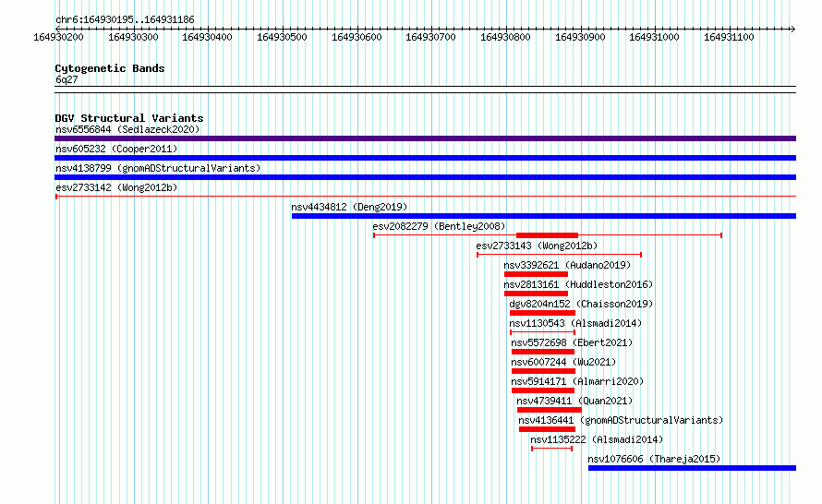
Task: Click ruler position 164930300
Action: [133, 37]
